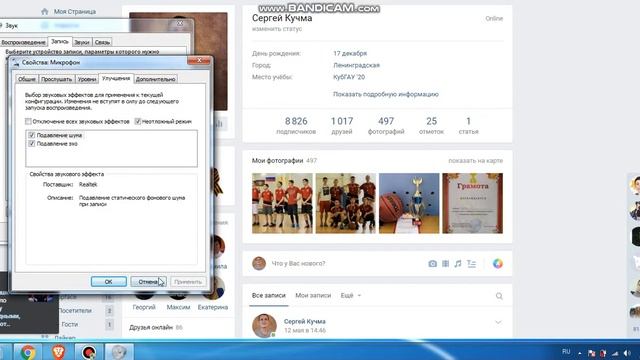Viewport: 640px width, 360px height.
Task: Show Все записи wall tab
Action: point(269,296)
